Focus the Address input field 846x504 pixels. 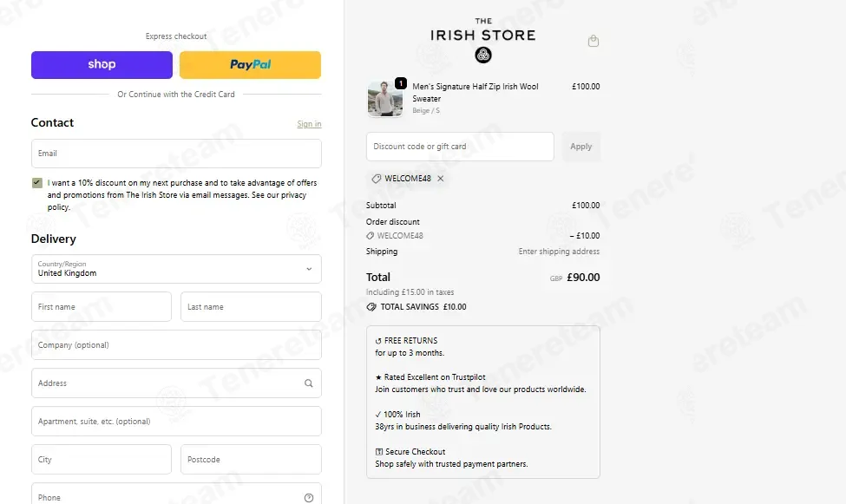176,383
